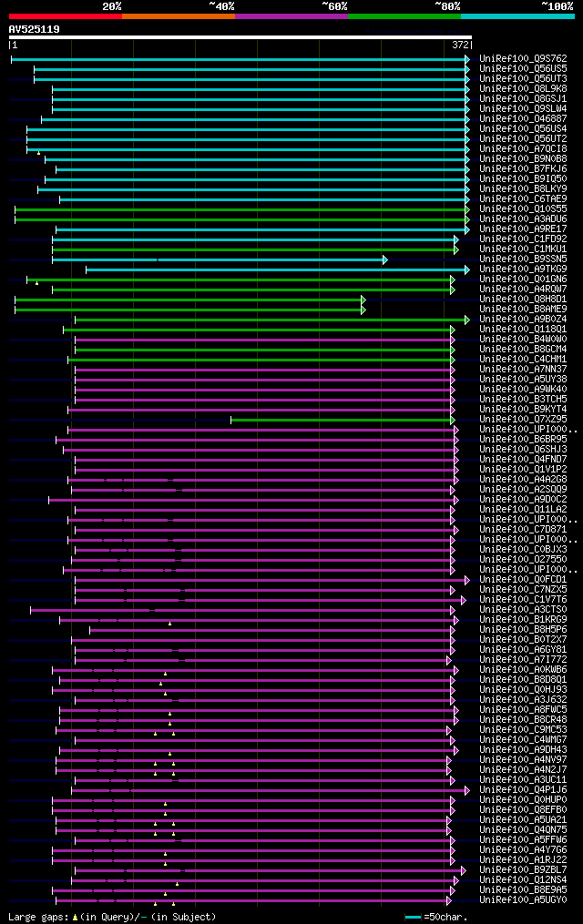Image resolution: width=583 pixels, height=924 pixels.
Task: Open hit UniRef100_Q8L9K8 label
Action: point(524,89)
